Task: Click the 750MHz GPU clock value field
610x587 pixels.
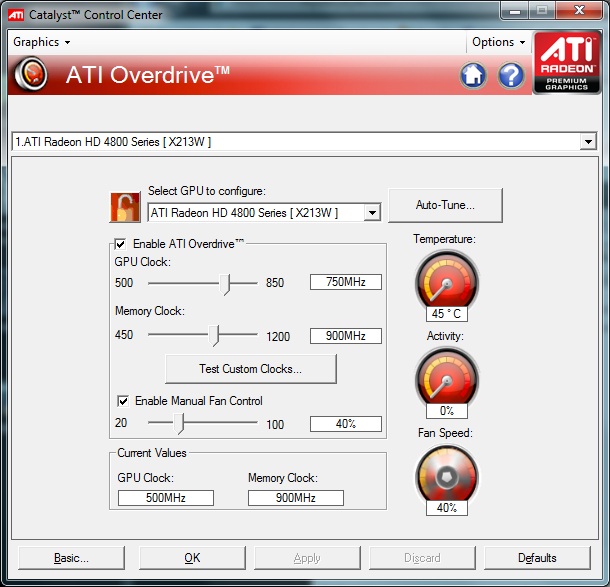Action: tap(346, 282)
